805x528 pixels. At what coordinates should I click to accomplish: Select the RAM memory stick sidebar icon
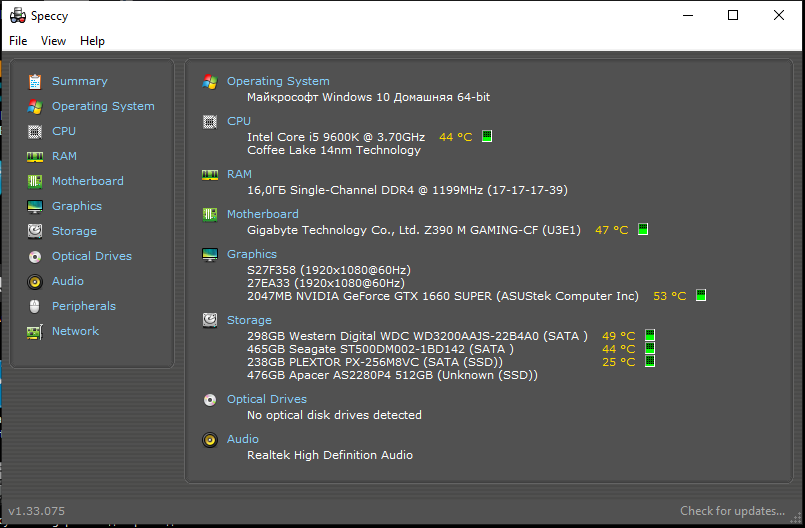pos(35,156)
